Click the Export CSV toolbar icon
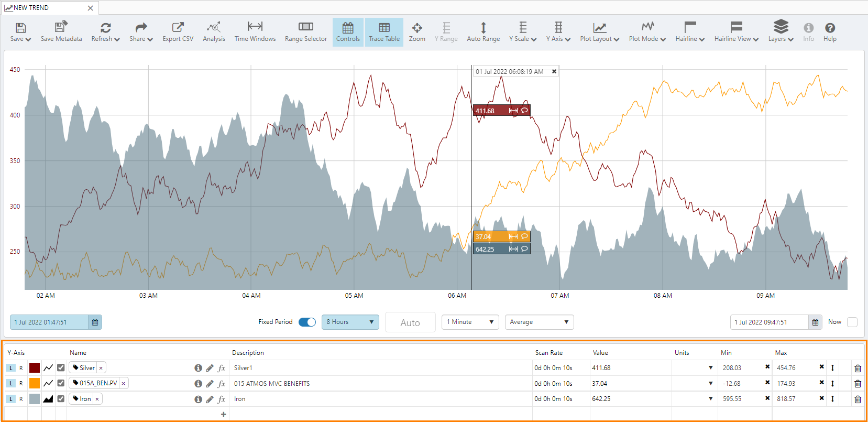The image size is (868, 422). [x=178, y=32]
